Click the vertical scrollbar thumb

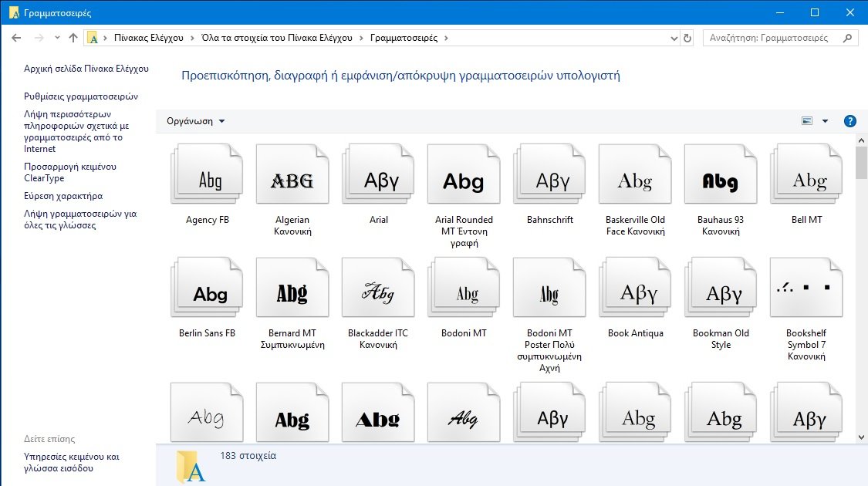click(x=861, y=163)
